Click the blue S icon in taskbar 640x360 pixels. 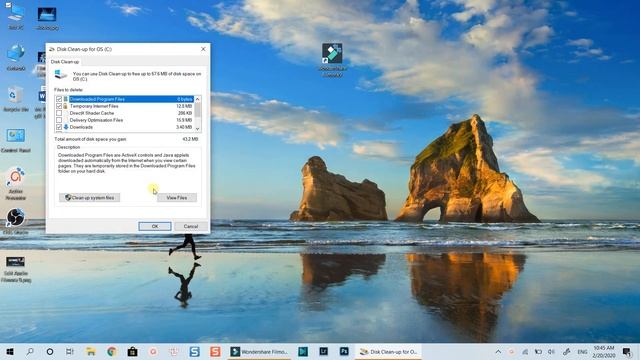(194, 351)
